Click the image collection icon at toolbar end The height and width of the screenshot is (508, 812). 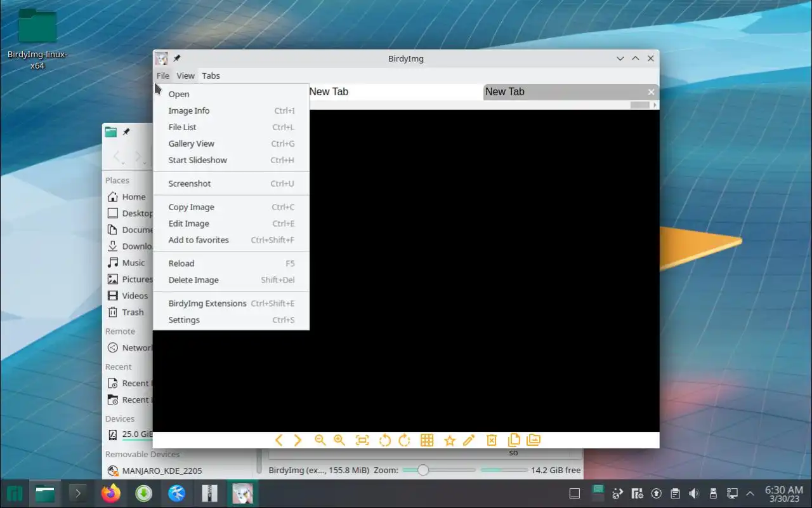(x=534, y=439)
